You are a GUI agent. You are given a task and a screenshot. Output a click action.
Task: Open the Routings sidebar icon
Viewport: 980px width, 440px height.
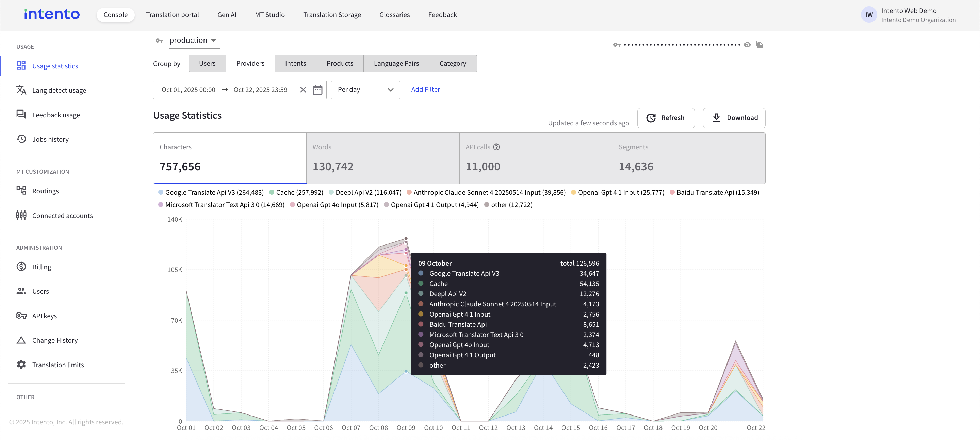point(21,190)
